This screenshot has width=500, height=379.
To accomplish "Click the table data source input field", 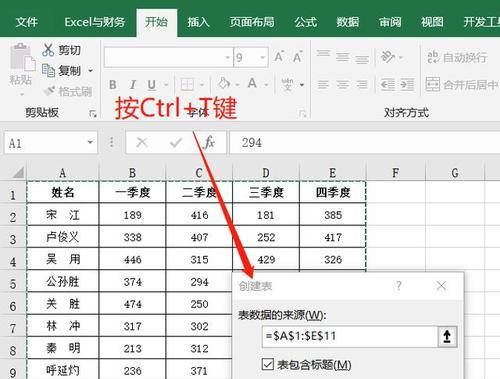I will coord(350,337).
